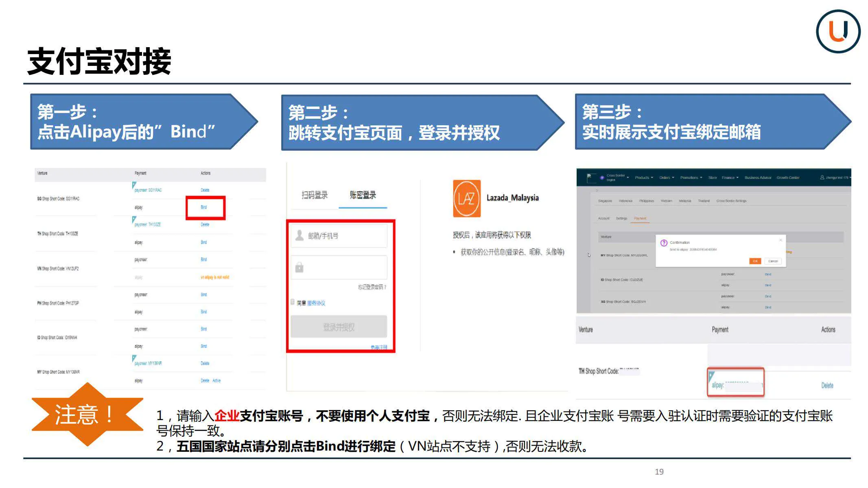The height and width of the screenshot is (488, 868).
Task: Open the Malaysia country tab
Action: (x=685, y=200)
